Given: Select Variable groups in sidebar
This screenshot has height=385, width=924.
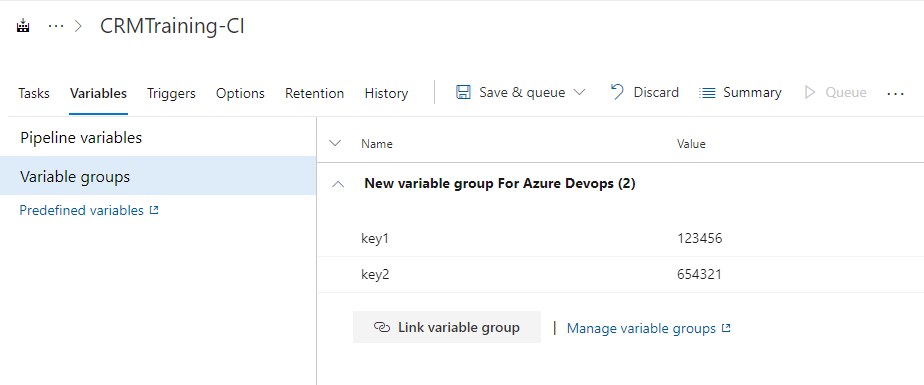Looking at the screenshot, I should point(158,176).
